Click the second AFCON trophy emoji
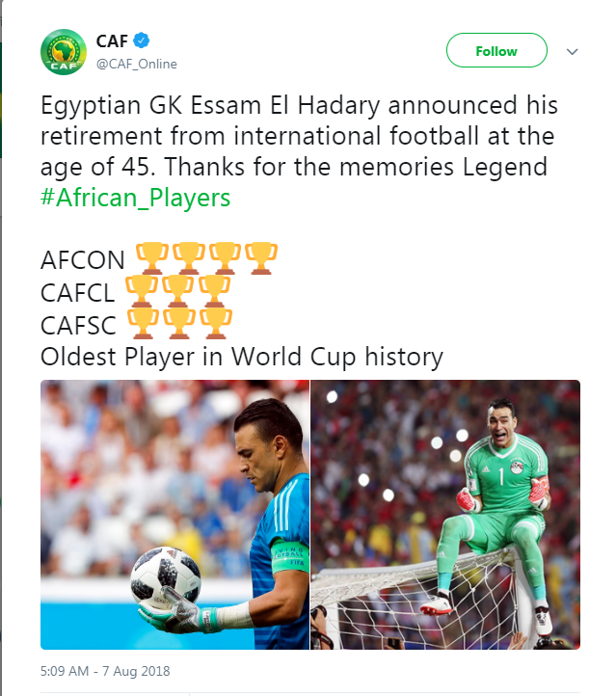The width and height of the screenshot is (616, 696). coord(189,258)
